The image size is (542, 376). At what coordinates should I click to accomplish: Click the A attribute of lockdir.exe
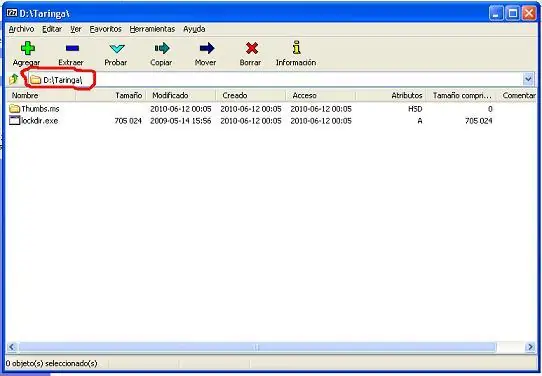click(419, 121)
